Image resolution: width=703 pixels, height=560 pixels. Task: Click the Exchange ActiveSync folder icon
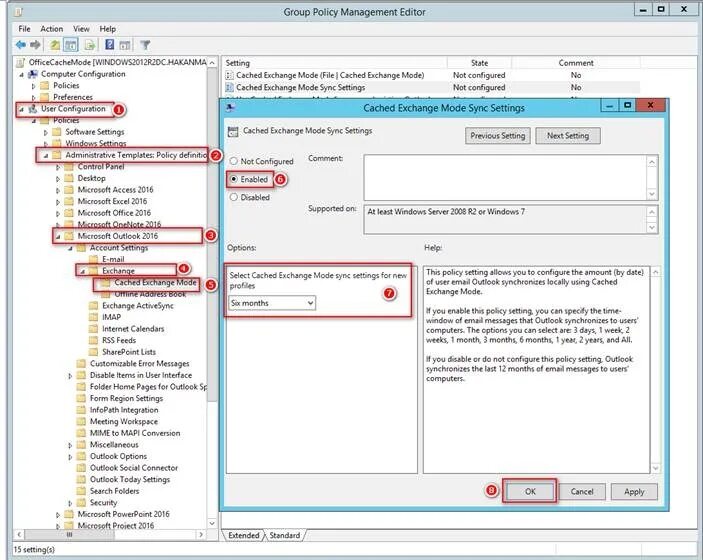(93, 306)
